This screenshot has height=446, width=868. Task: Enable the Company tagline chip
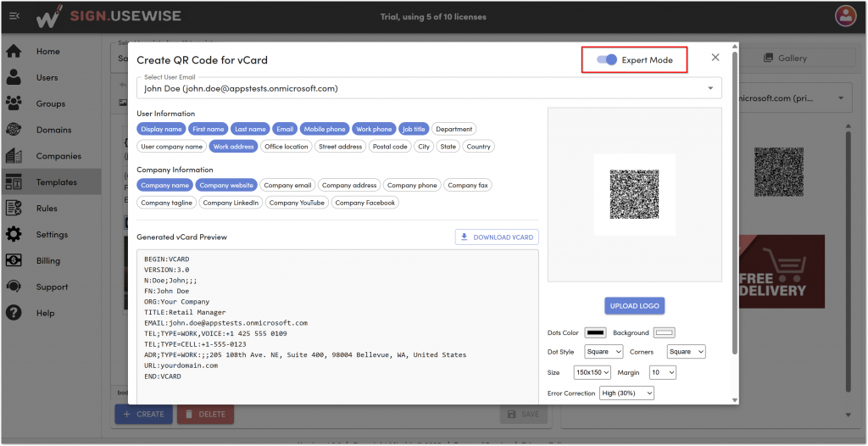pyautogui.click(x=167, y=203)
